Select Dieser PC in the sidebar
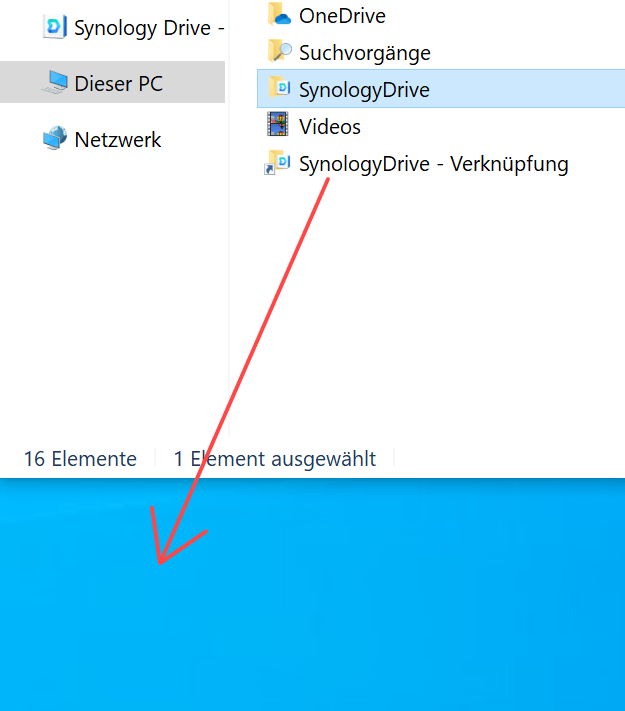 point(112,82)
